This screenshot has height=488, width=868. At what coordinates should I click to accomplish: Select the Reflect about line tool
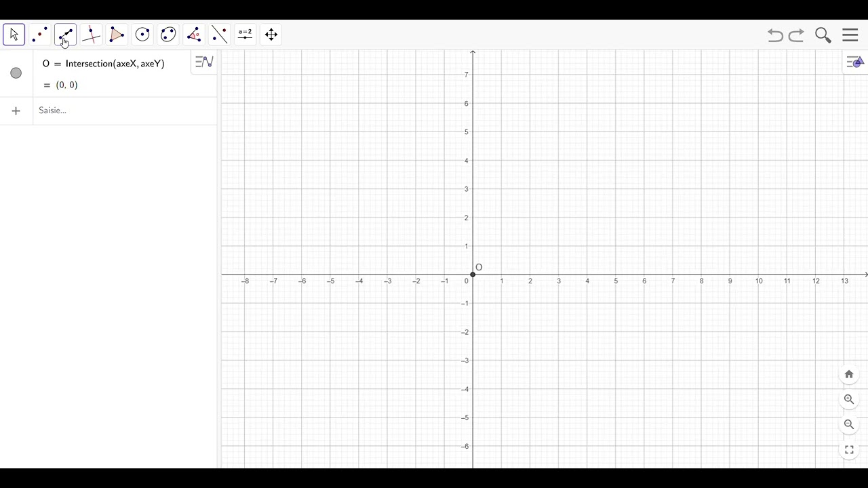[220, 35]
